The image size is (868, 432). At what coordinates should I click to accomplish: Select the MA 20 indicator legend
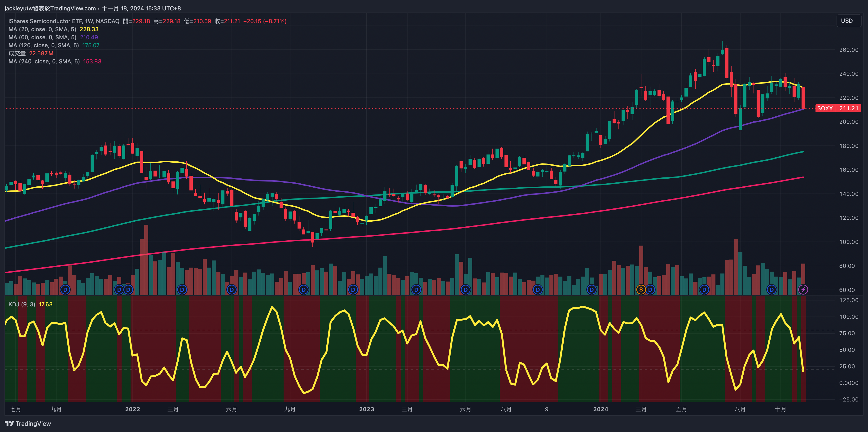click(42, 29)
